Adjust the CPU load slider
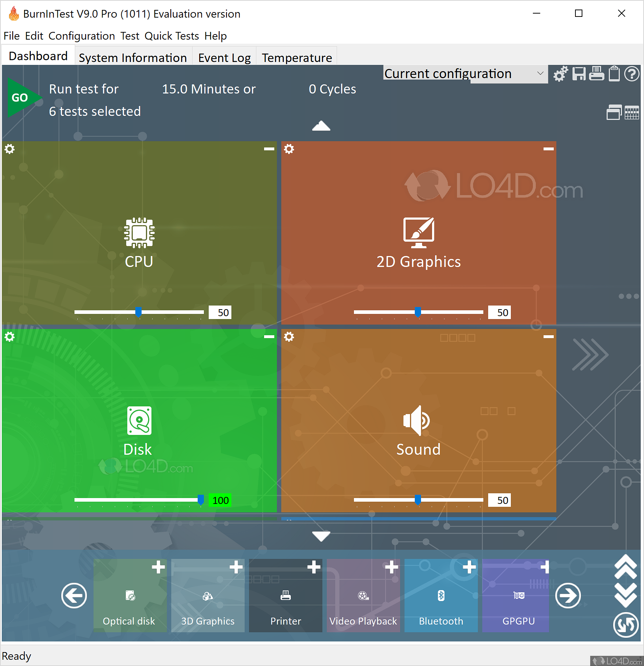The width and height of the screenshot is (644, 666). pyautogui.click(x=139, y=312)
